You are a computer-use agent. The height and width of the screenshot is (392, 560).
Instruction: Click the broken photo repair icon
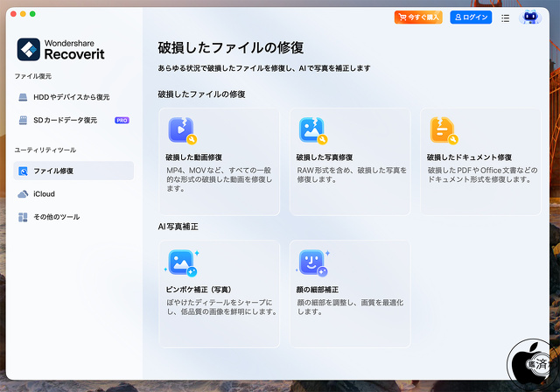tap(313, 130)
